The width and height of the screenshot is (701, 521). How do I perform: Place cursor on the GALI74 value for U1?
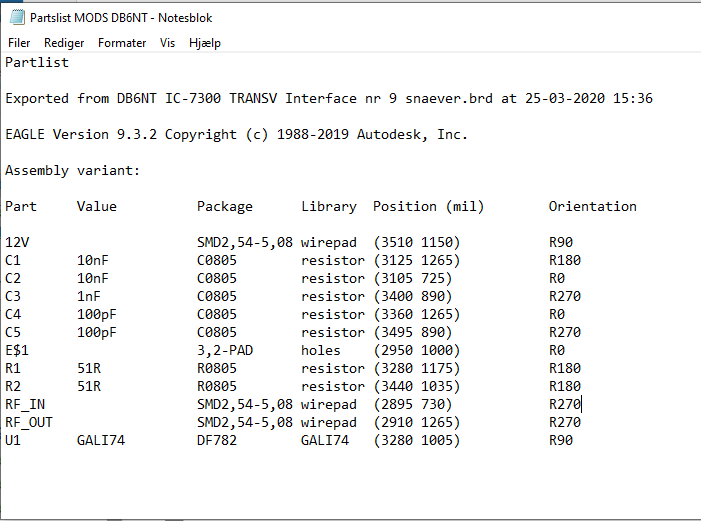101,441
